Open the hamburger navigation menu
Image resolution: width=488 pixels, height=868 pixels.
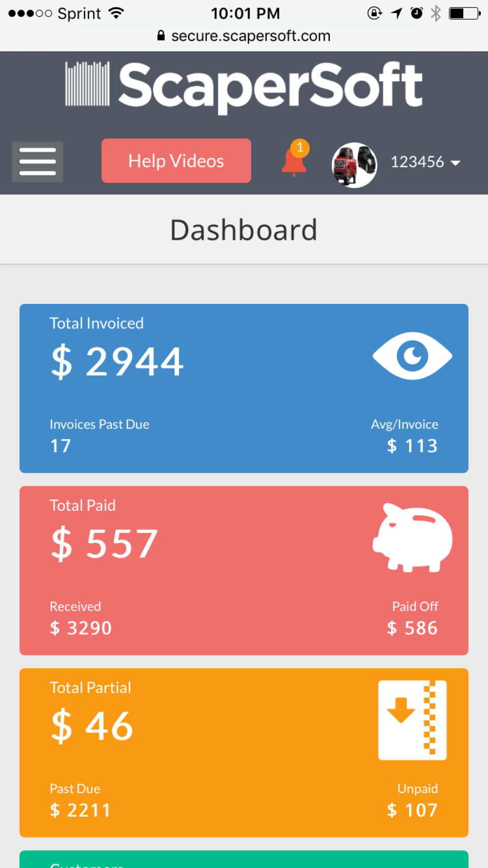[x=37, y=161]
